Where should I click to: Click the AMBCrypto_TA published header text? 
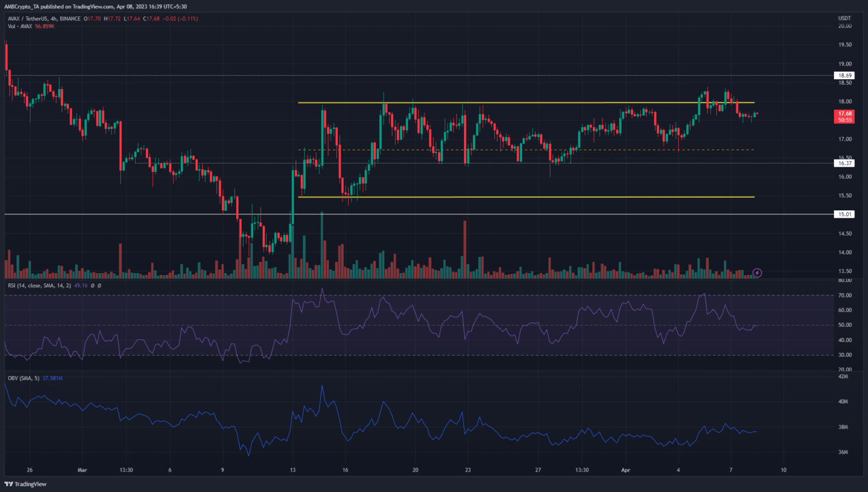[96, 7]
